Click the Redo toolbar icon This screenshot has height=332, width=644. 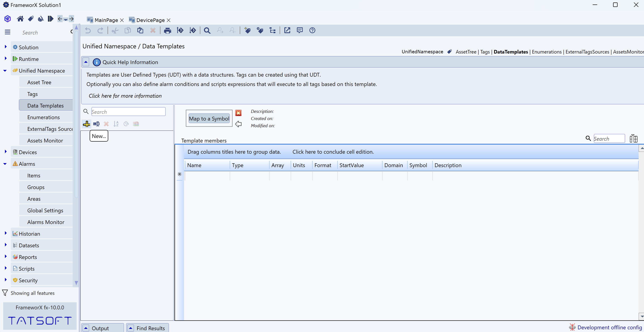tap(100, 30)
